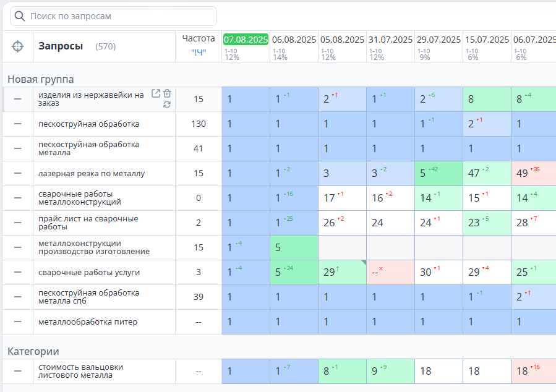
Task: Refresh the 'изделия из нержавейки на заказ' query positions
Action: (x=167, y=104)
